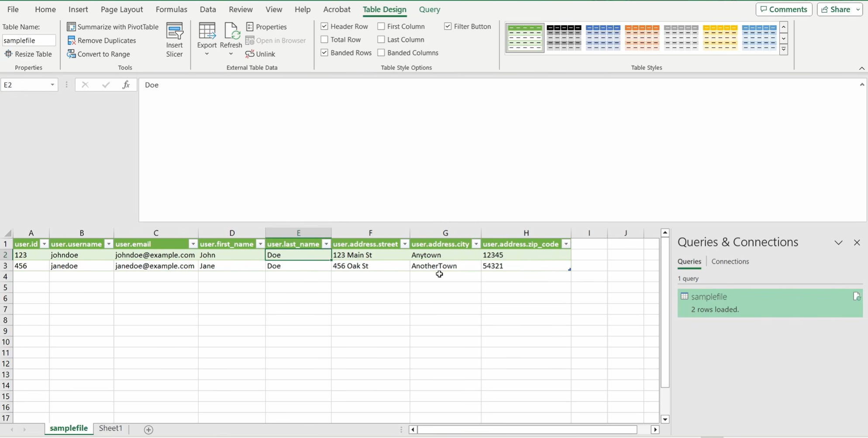Open user.address.zip_code filter dropdown
868x438 pixels.
tap(566, 244)
